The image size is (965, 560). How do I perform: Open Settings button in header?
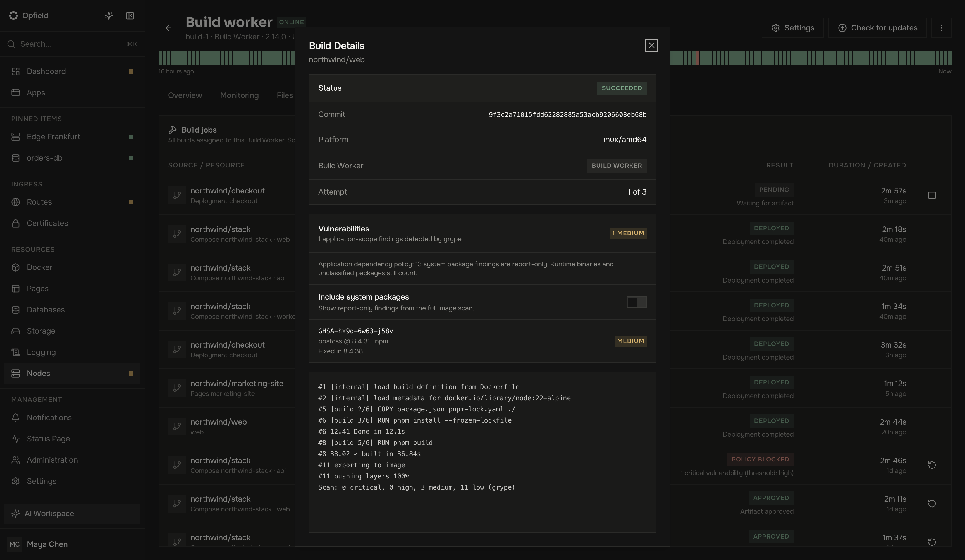(x=793, y=28)
